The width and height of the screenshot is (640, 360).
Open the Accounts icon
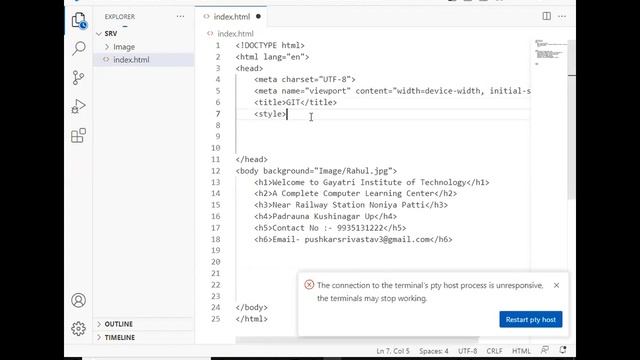click(x=78, y=300)
